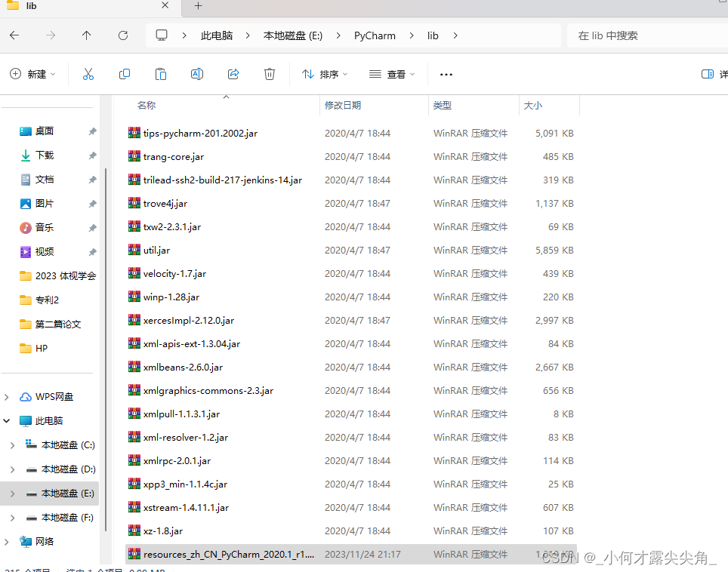This screenshot has width=728, height=572.
Task: Open the 专利2 folder
Action: pos(39,300)
